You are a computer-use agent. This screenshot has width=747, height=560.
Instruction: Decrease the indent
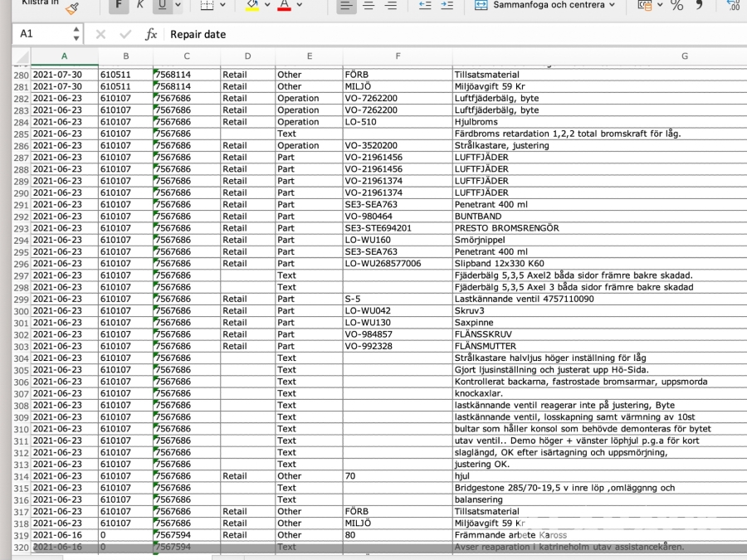click(x=425, y=6)
